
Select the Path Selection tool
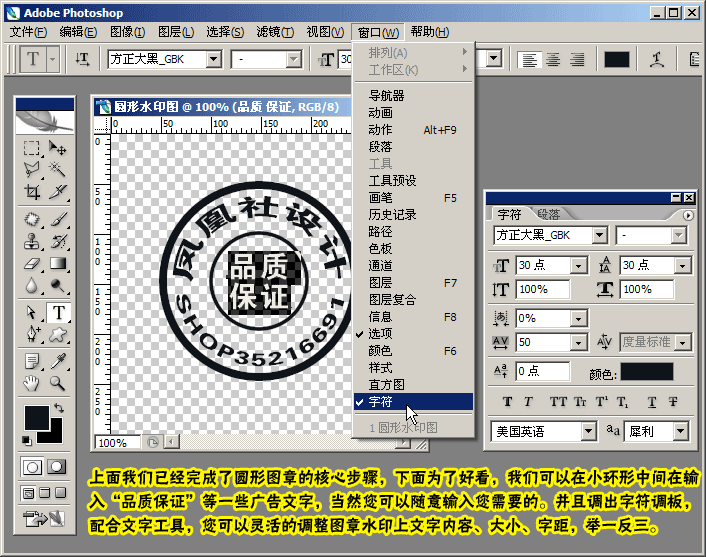point(32,312)
